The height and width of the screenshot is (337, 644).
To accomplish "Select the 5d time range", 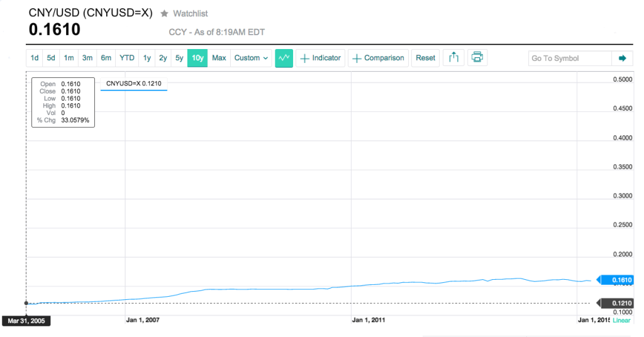I will (x=51, y=58).
